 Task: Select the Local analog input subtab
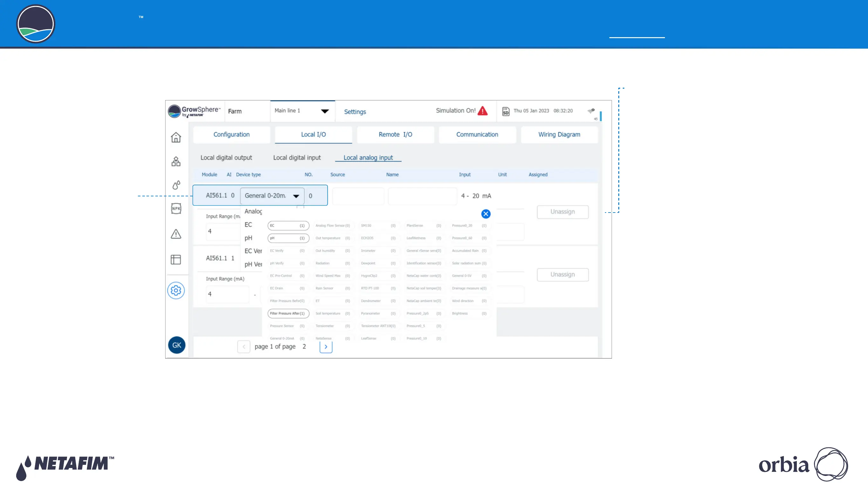click(368, 158)
